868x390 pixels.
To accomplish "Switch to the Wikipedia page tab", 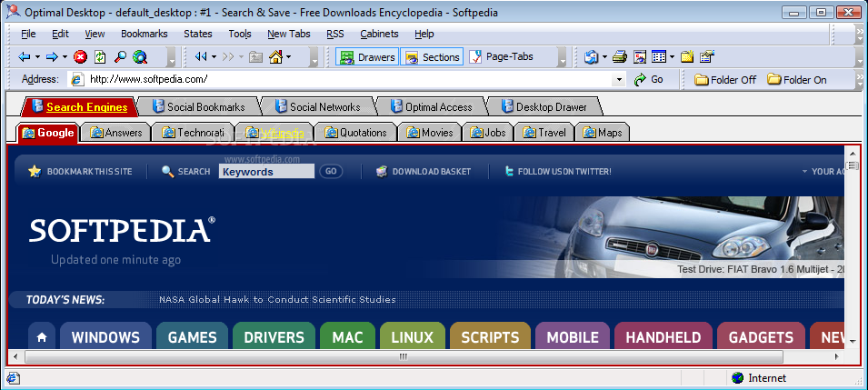I will [x=275, y=133].
